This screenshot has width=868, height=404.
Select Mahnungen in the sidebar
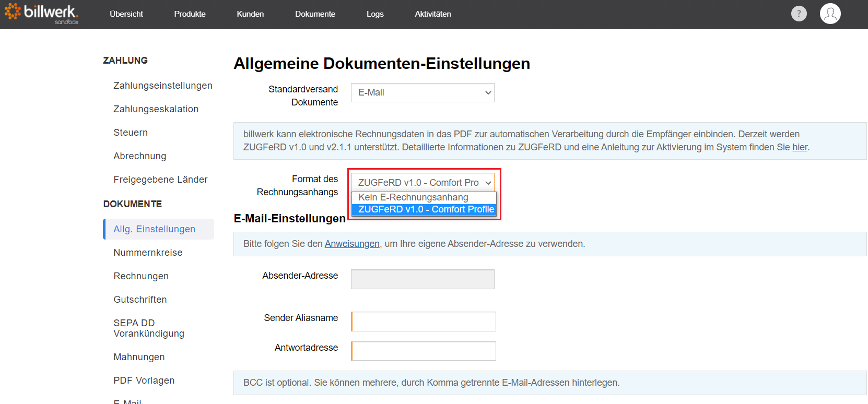point(139,357)
